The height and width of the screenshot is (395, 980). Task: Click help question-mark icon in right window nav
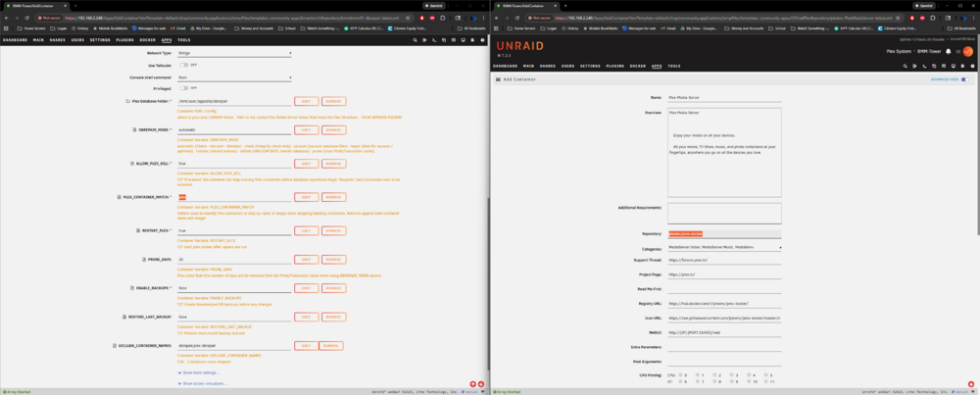pos(972,66)
